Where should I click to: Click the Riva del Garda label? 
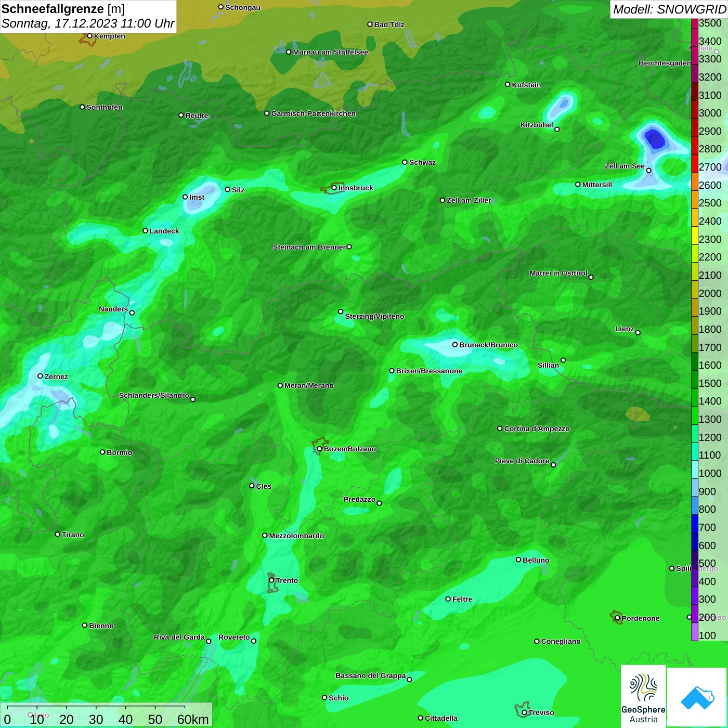(x=179, y=637)
